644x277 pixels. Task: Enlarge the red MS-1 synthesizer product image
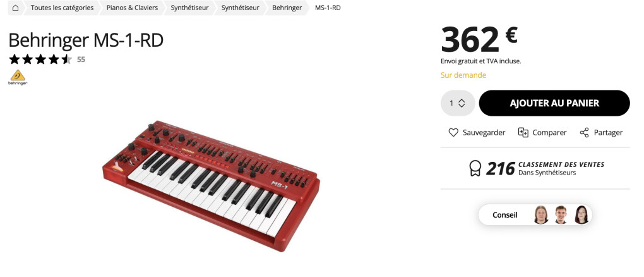click(x=211, y=186)
